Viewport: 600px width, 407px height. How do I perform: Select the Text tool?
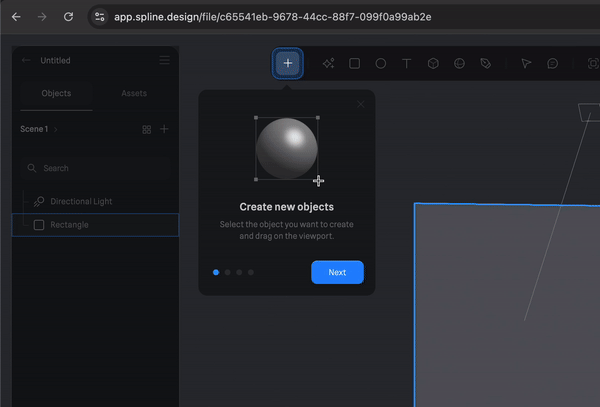click(407, 63)
